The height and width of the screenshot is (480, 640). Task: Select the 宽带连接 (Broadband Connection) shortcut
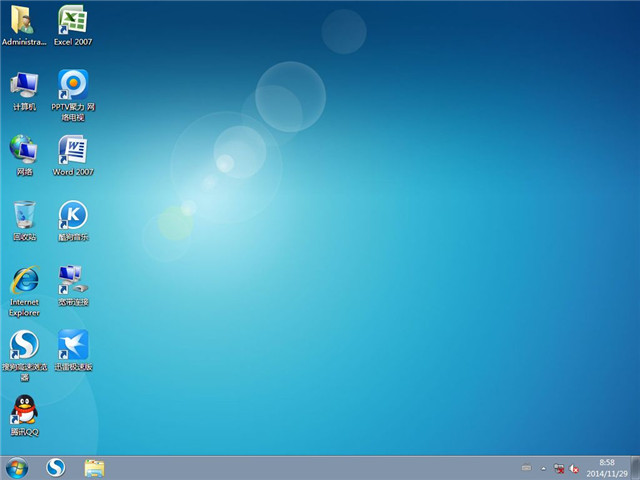pos(73,286)
